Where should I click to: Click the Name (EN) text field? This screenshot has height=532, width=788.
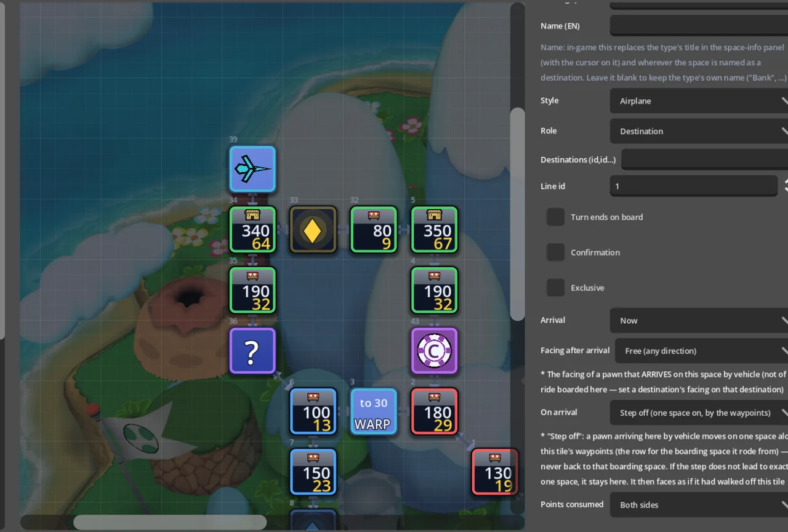(x=699, y=26)
